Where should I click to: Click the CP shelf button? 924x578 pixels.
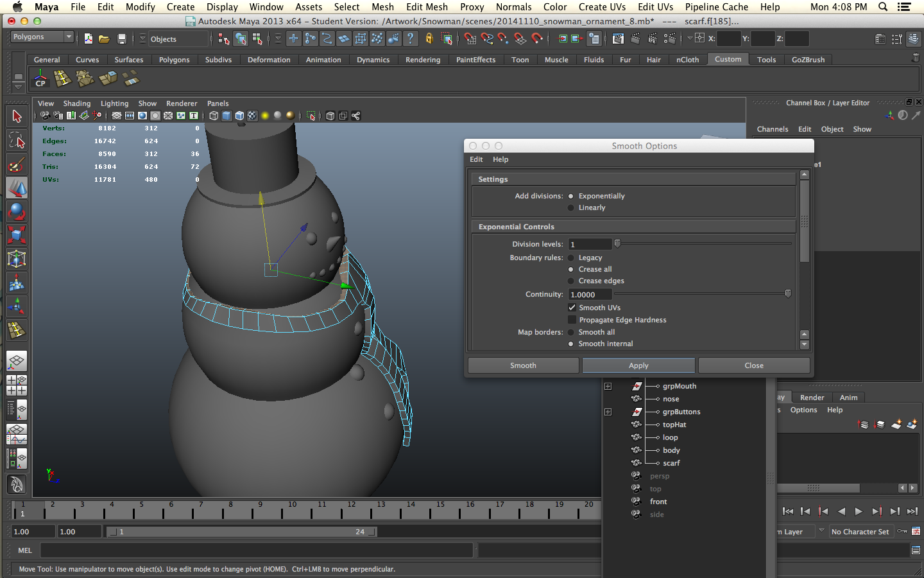pyautogui.click(x=40, y=79)
